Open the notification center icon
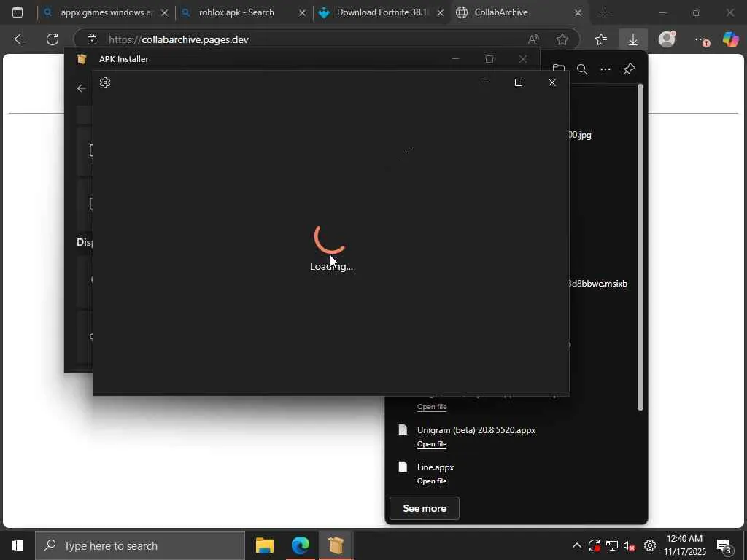Viewport: 747px width, 560px height. coord(724,545)
